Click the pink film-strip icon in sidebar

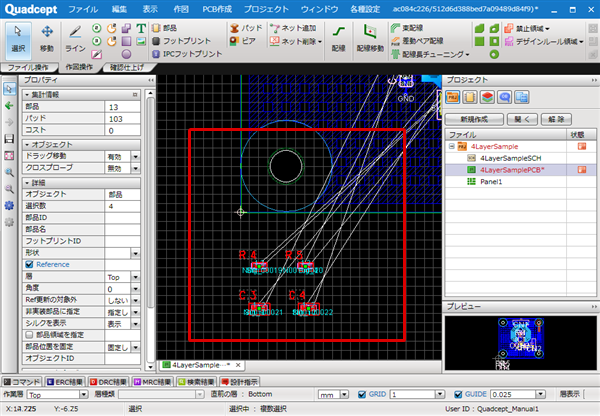coord(9,155)
